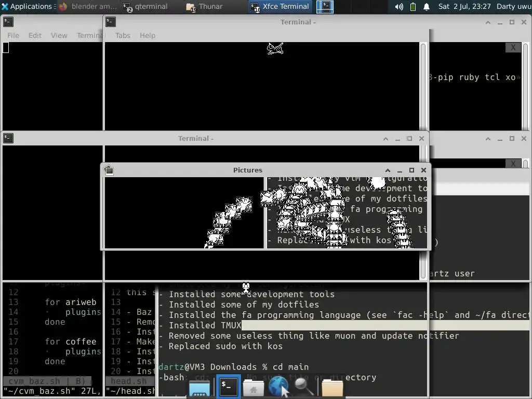The height and width of the screenshot is (399, 532).
Task: Open the notification bell in panel
Action: pyautogui.click(x=427, y=6)
